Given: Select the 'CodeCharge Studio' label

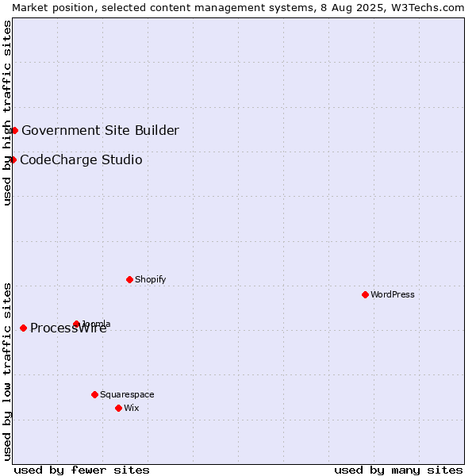Looking at the screenshot, I should (81, 160).
